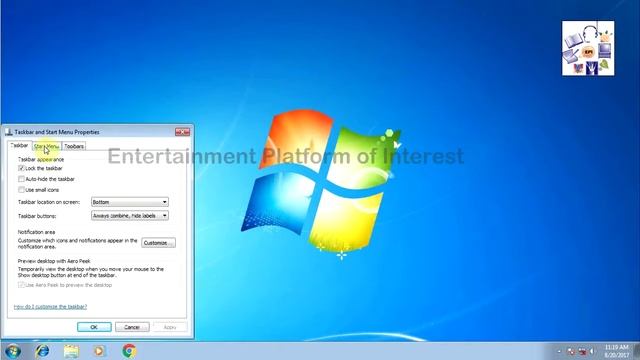The width and height of the screenshot is (640, 360).
Task: Open the Windows Start orb
Action: coord(13,351)
